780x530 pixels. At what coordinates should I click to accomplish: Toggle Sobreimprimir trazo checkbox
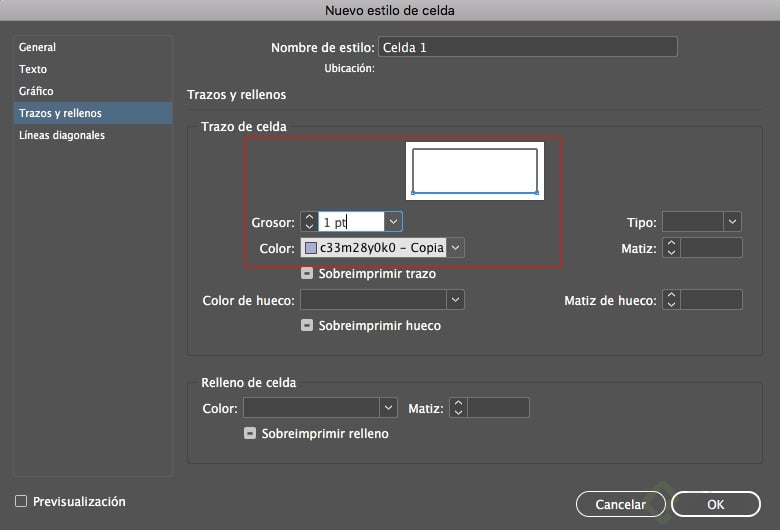(x=308, y=274)
